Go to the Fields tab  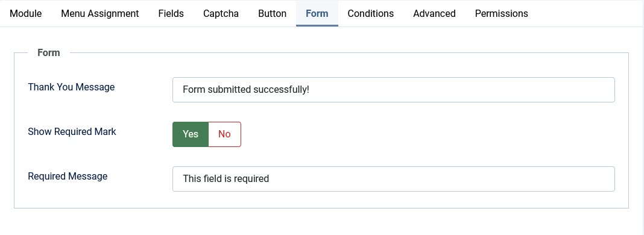171,13
